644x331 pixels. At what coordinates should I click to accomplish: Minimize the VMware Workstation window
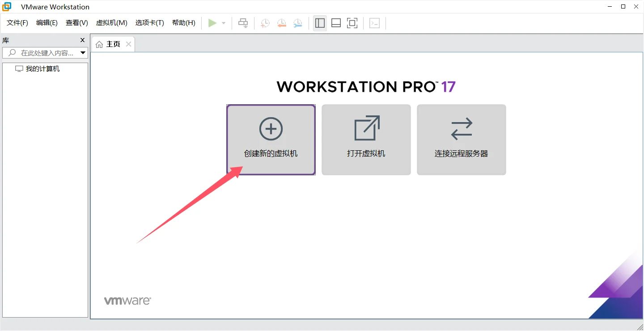click(x=610, y=7)
